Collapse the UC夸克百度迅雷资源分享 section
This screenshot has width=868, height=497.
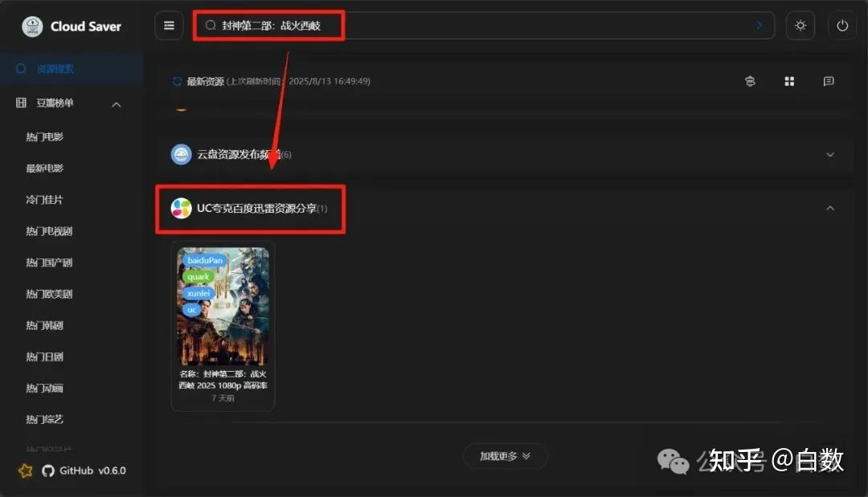point(830,208)
